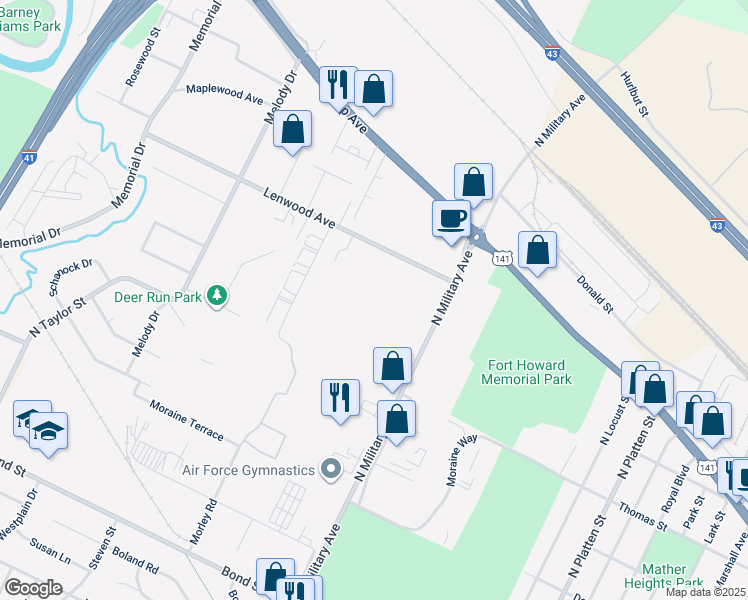Select the front graduation cap school marker
Screen dimensions: 748x600
[x=48, y=432]
